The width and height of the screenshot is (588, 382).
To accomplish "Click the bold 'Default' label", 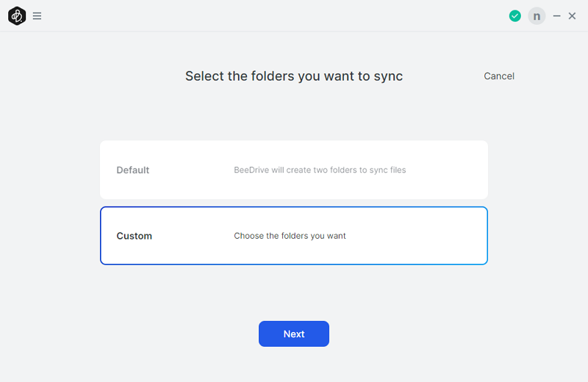I will click(x=133, y=170).
